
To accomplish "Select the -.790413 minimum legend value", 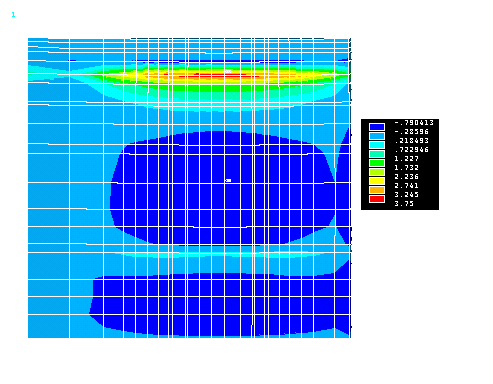I will click(x=414, y=123).
